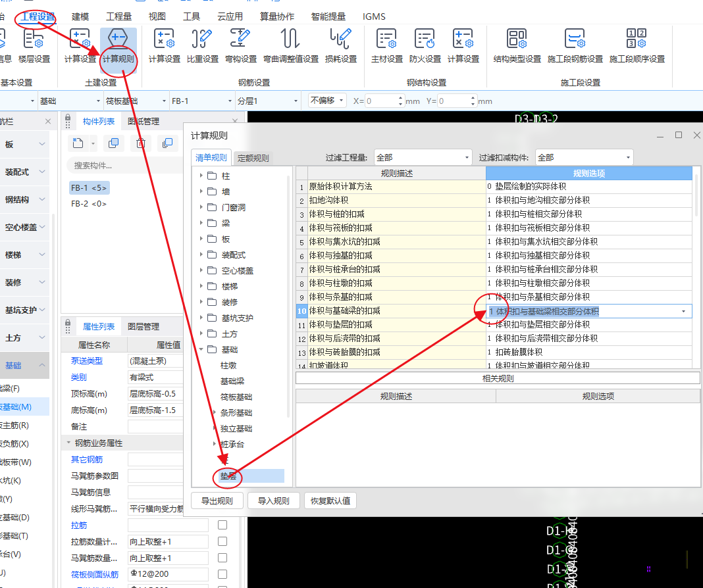Open 云应用 ribbon tab

point(230,16)
